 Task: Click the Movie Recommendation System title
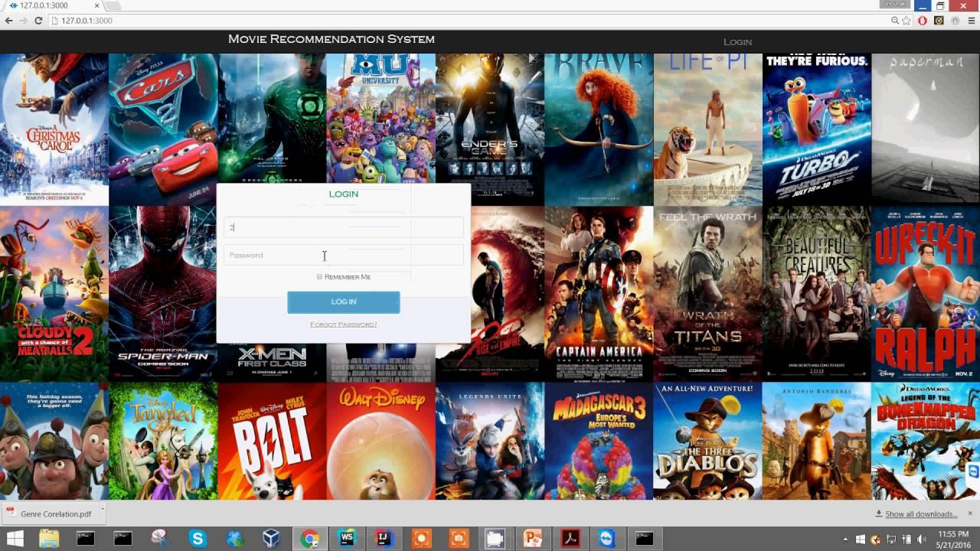(x=332, y=39)
